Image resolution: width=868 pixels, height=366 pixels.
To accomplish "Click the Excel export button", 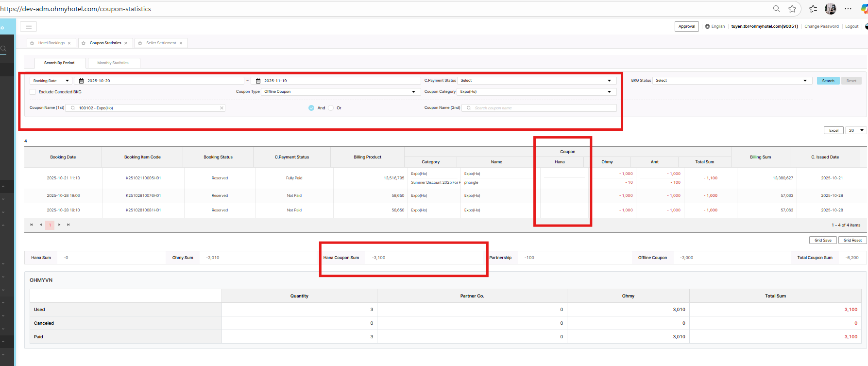I will 834,130.
